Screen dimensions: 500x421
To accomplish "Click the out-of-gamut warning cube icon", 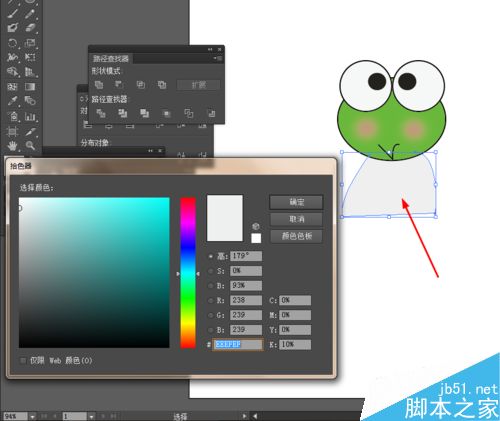I will click(x=256, y=227).
